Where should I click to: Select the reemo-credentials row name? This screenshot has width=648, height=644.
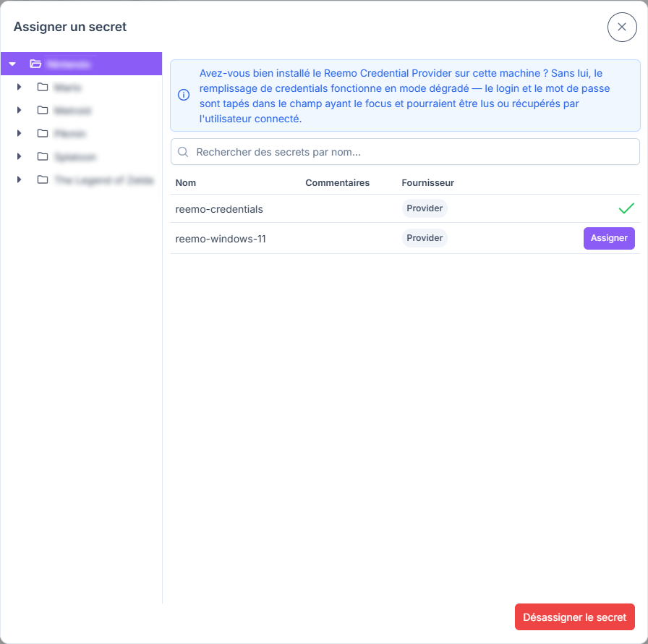point(219,209)
